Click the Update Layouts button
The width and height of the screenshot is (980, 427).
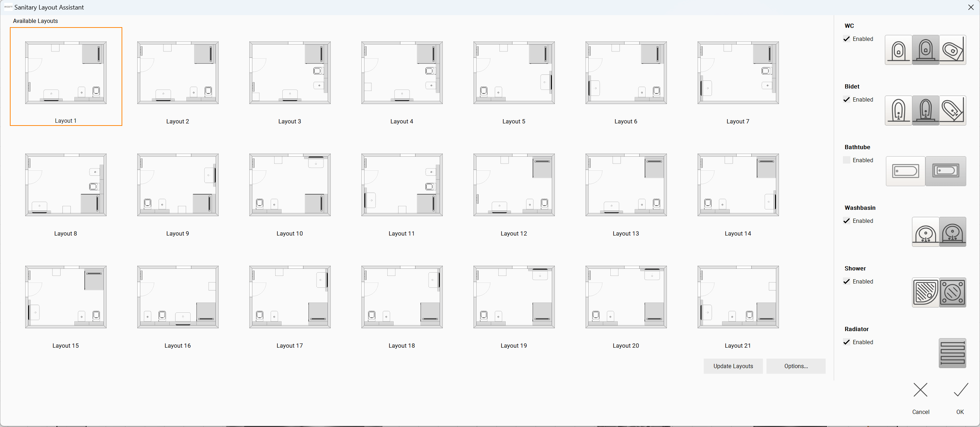pyautogui.click(x=733, y=366)
